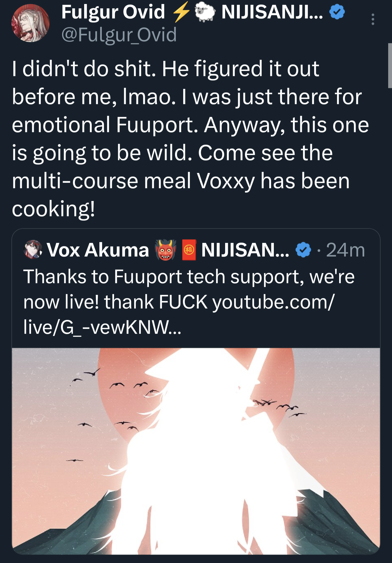The width and height of the screenshot is (392, 563).
Task: Click Fulgur Ovid's blue verified badge
Action: coord(337,12)
